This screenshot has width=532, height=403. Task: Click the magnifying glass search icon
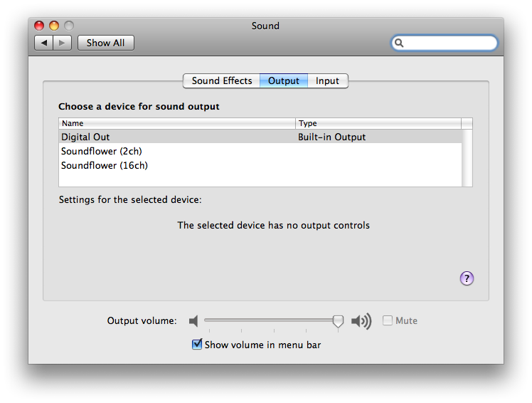399,43
